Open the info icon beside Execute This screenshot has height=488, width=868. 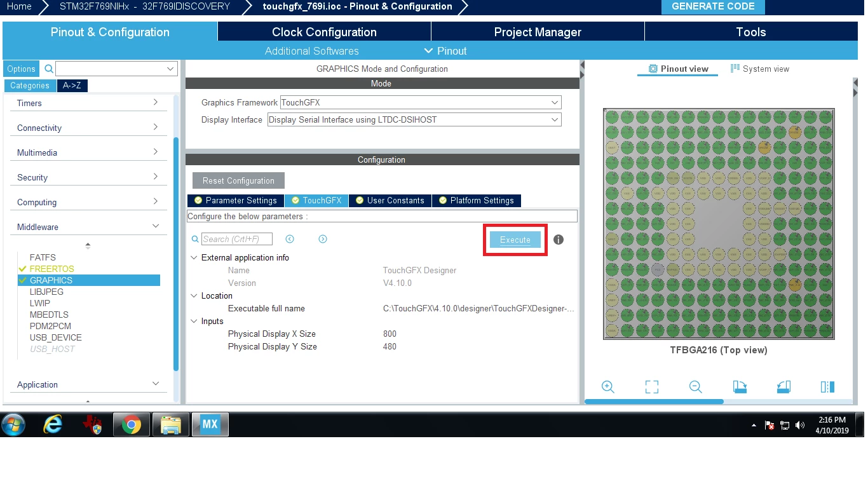559,240
